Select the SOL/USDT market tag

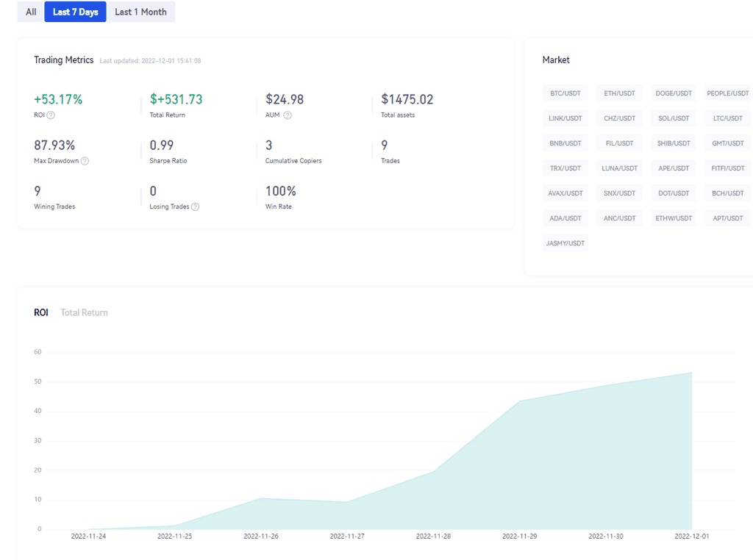(674, 118)
